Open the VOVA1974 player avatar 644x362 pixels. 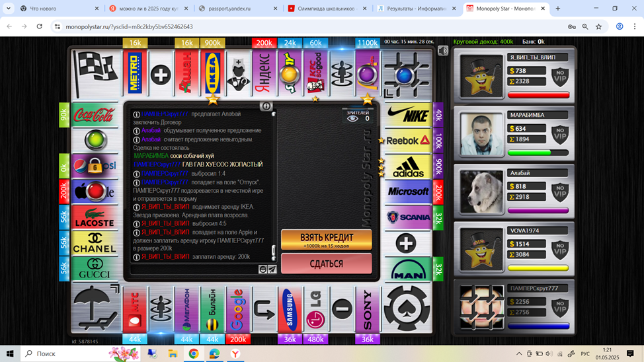[x=481, y=250]
